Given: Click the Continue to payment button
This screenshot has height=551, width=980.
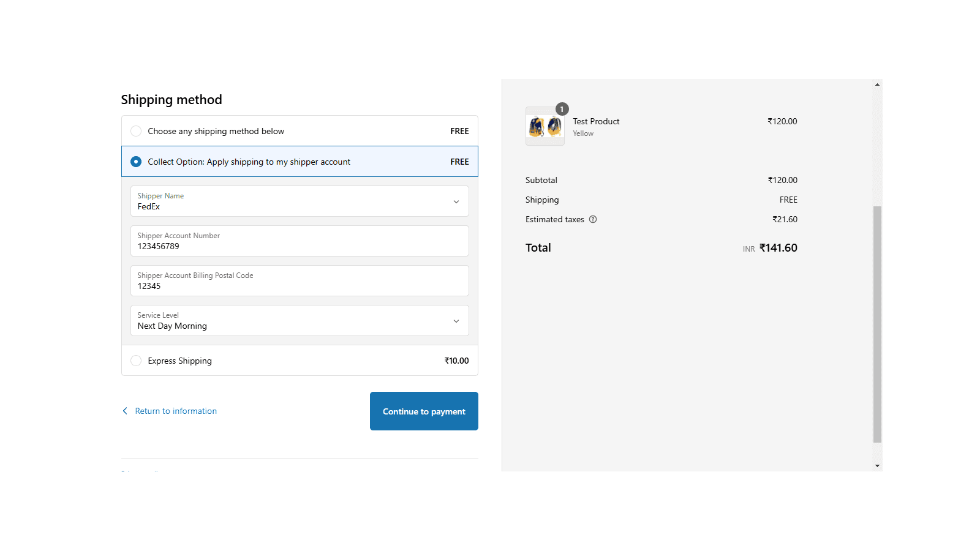Looking at the screenshot, I should [424, 411].
